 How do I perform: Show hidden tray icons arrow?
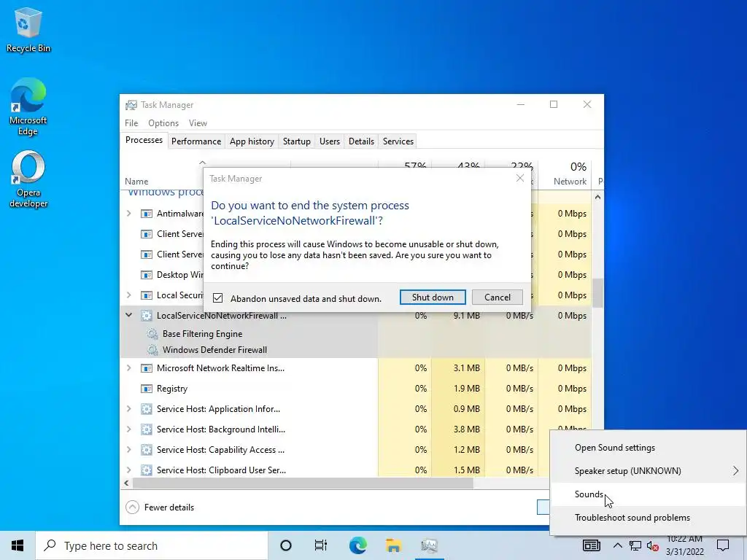click(617, 545)
